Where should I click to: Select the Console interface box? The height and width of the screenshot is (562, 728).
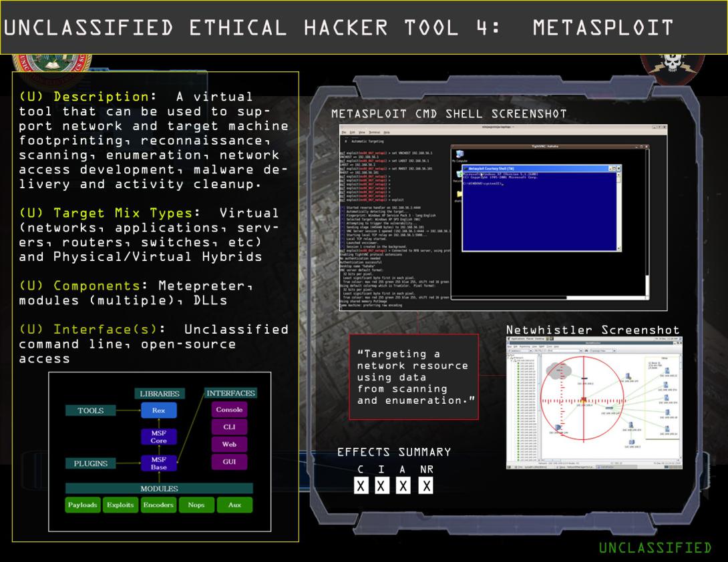tap(229, 410)
